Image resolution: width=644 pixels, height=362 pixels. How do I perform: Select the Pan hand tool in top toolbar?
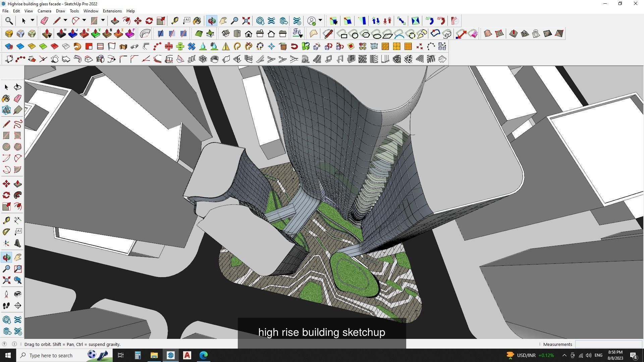[223, 21]
